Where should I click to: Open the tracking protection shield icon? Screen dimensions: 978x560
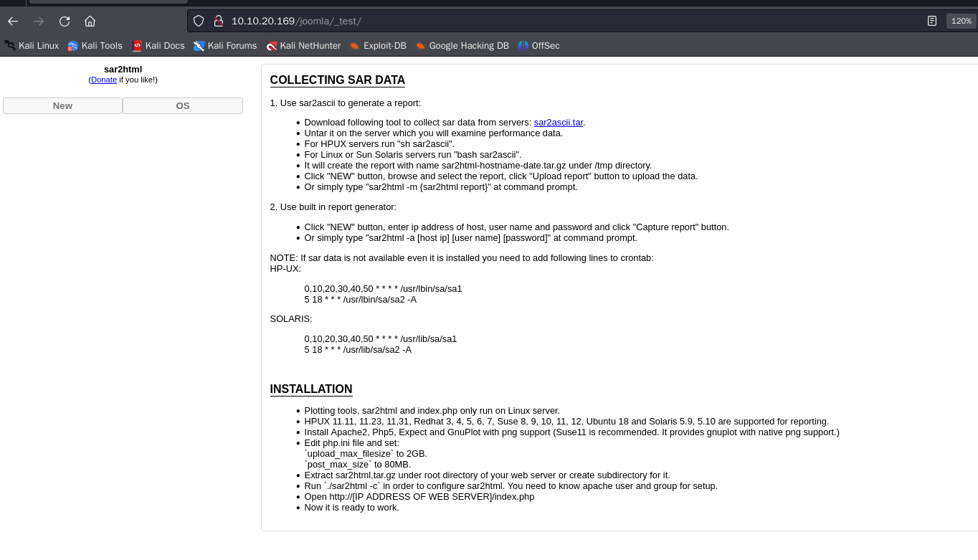tap(199, 21)
